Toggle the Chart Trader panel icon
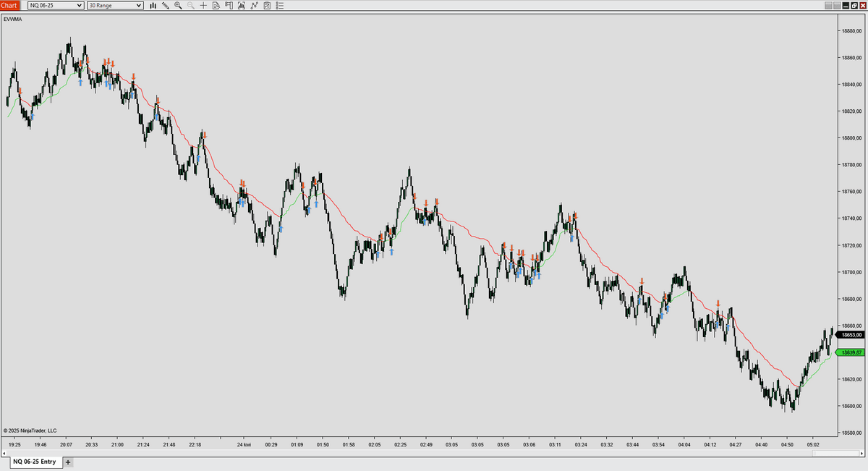Screen dimensions: 868x471 click(x=229, y=5)
